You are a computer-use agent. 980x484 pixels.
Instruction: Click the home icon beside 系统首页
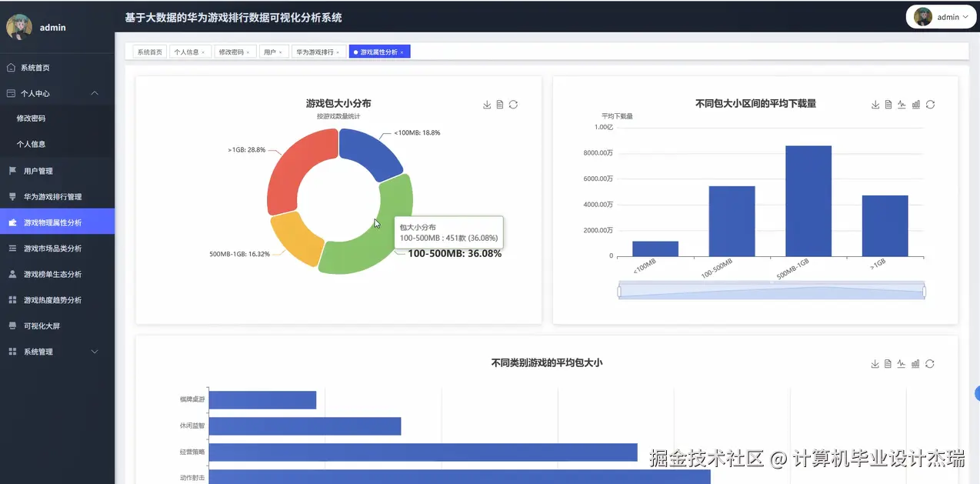coord(12,68)
